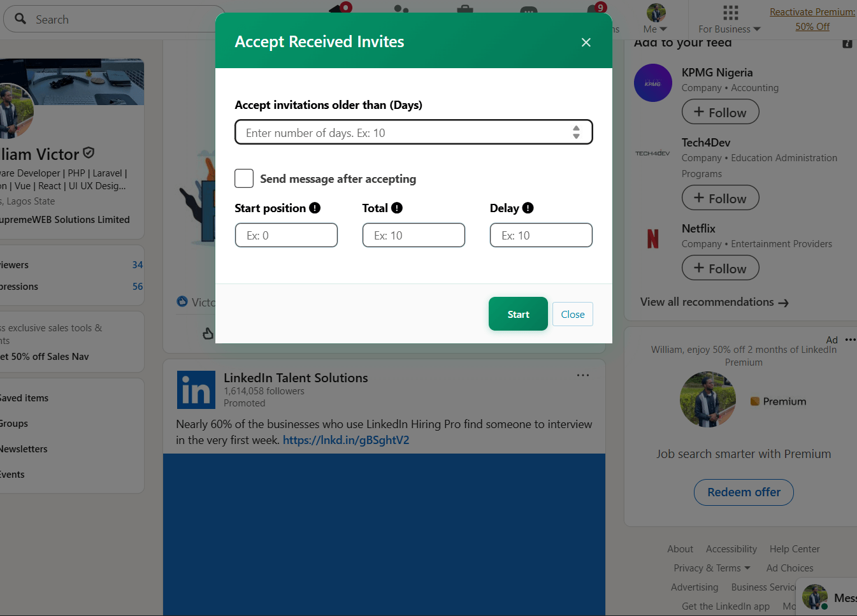Click the Start position info icon
Screen dimensions: 857x616
point(315,208)
